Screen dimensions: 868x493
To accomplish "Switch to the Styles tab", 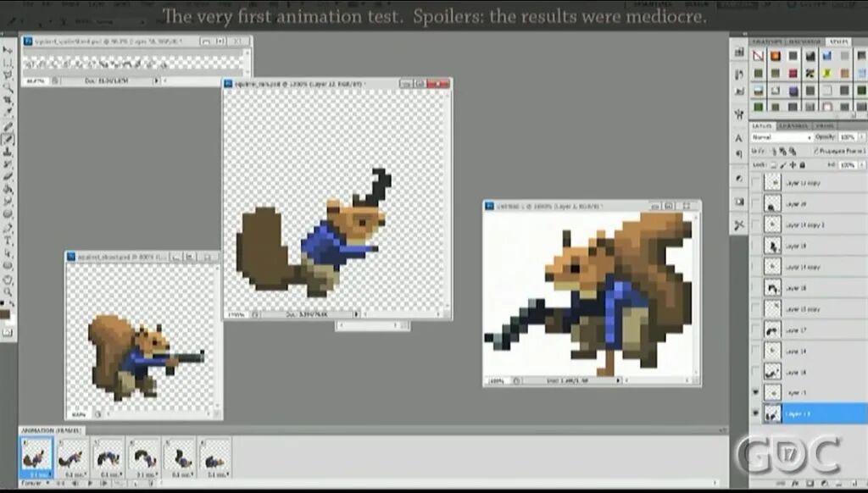I will (838, 42).
